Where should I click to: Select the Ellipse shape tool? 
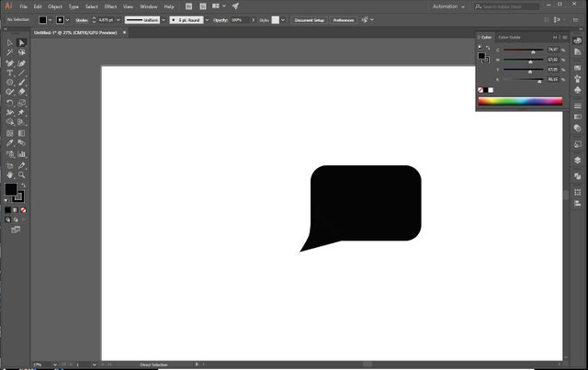pos(10,83)
